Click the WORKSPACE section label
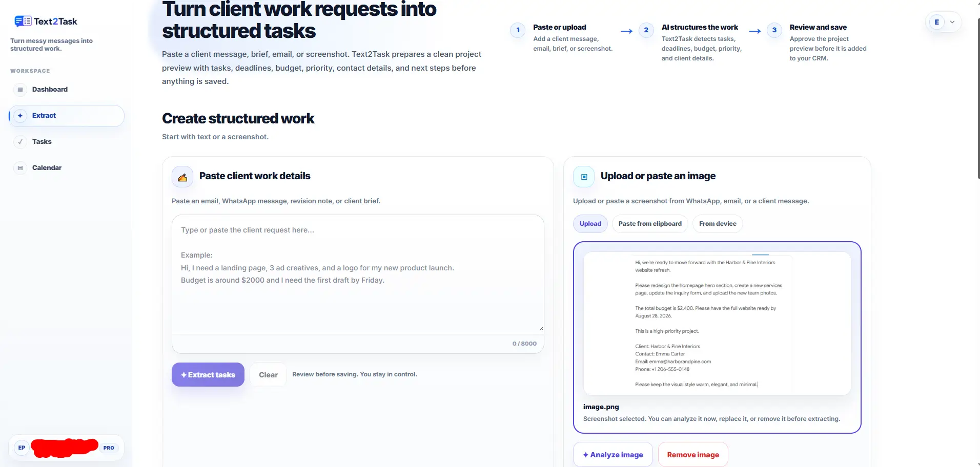The height and width of the screenshot is (467, 980). (x=30, y=71)
